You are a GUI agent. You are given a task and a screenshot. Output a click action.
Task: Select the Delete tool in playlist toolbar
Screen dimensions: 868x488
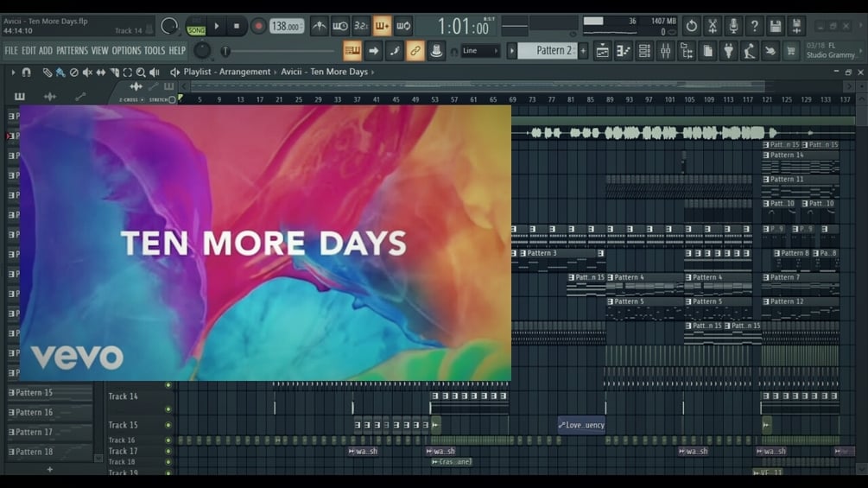click(73, 72)
